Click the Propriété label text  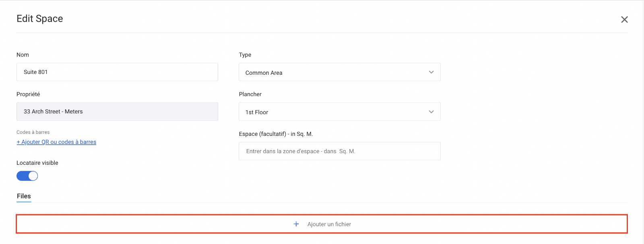click(x=28, y=94)
